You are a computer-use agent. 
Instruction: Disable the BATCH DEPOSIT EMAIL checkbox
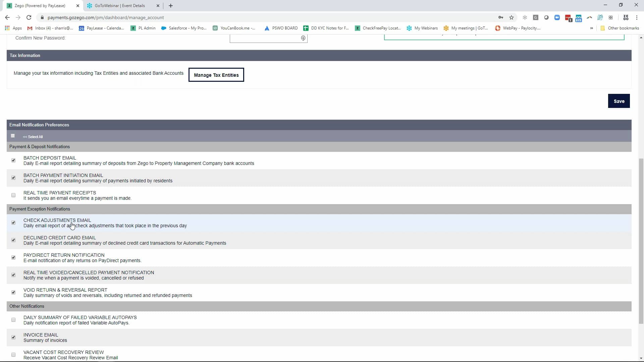(13, 160)
